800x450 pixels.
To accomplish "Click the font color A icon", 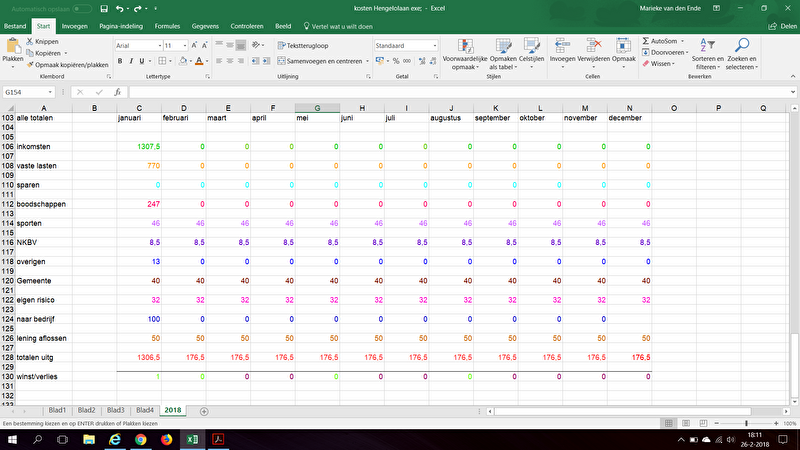I will click(x=199, y=61).
